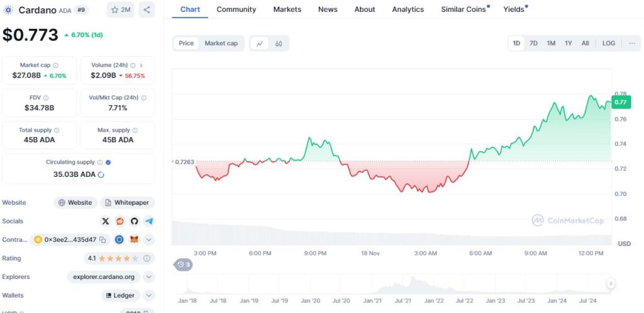This screenshot has height=313, width=644.
Task: Click the $2.09B volume value
Action: coord(104,76)
